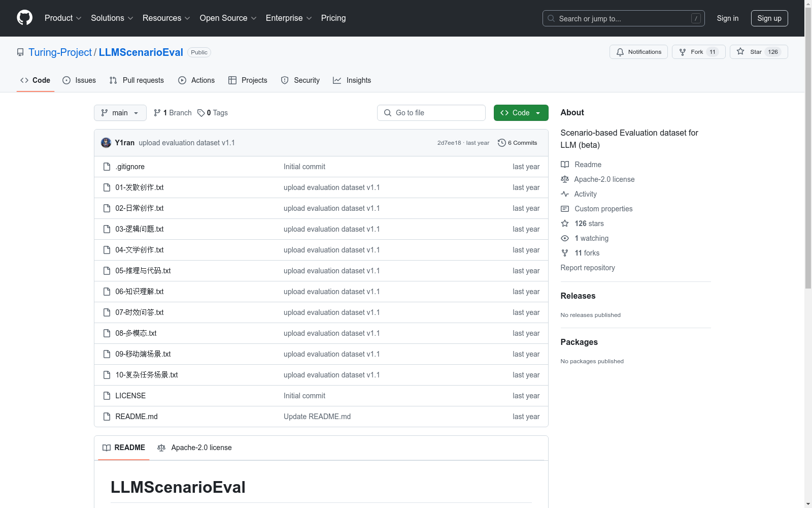
Task: Click the bell icon in Notifications
Action: pos(620,52)
